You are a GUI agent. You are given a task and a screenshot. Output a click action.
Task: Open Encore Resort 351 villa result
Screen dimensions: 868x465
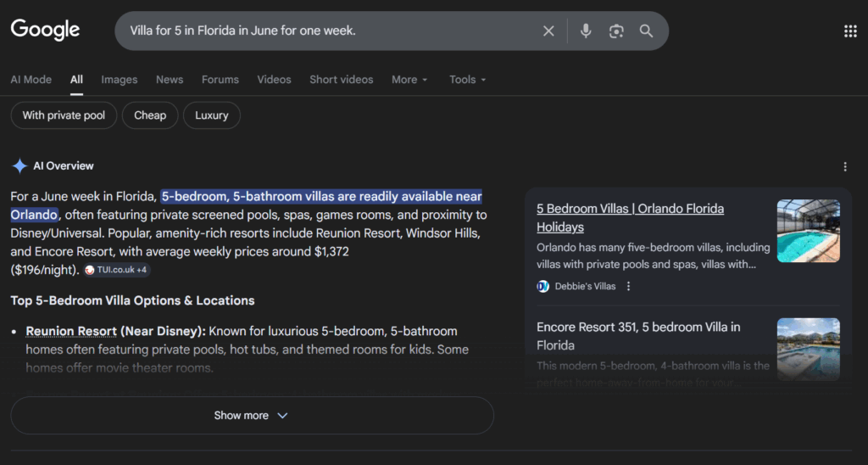(x=638, y=336)
